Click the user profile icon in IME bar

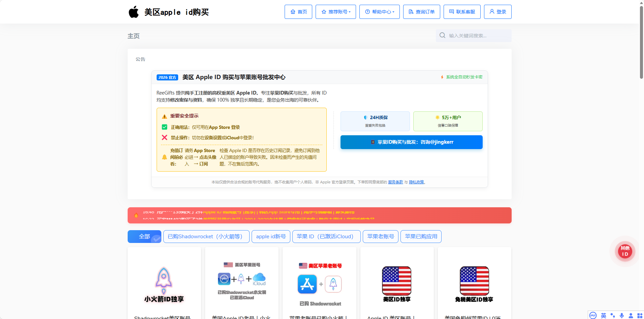pos(631,315)
